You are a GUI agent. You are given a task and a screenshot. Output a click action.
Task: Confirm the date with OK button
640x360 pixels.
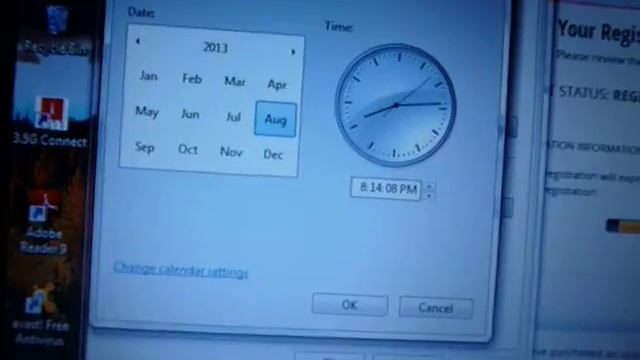tap(350, 305)
